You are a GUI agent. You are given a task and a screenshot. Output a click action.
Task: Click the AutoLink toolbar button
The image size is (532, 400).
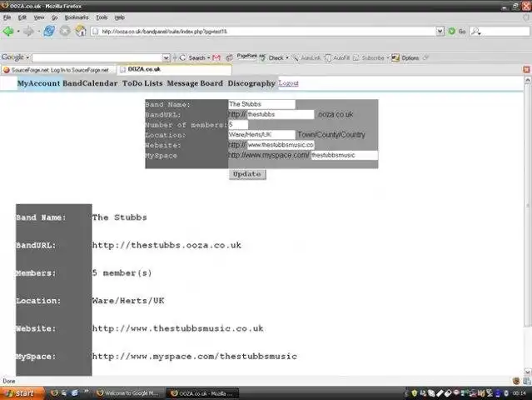coord(306,58)
